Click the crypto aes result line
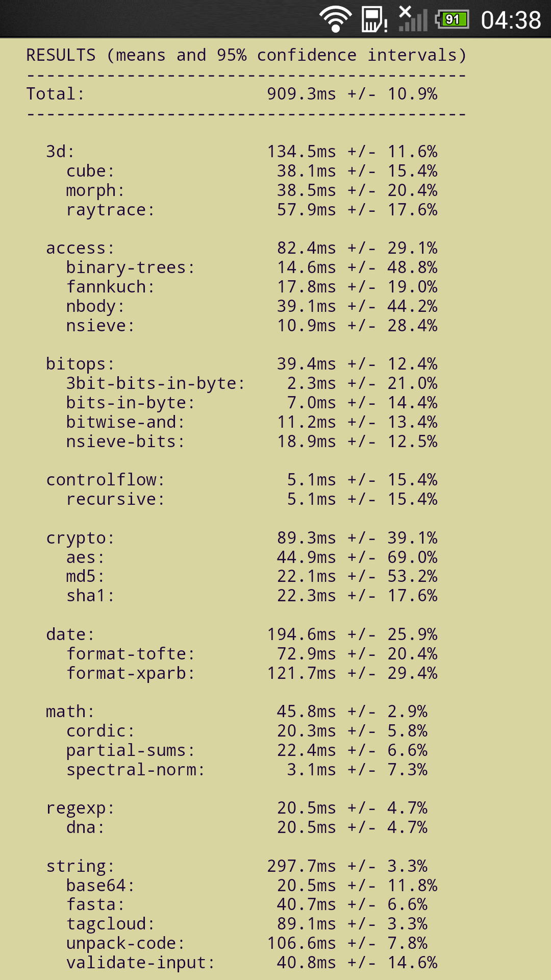 (252, 557)
